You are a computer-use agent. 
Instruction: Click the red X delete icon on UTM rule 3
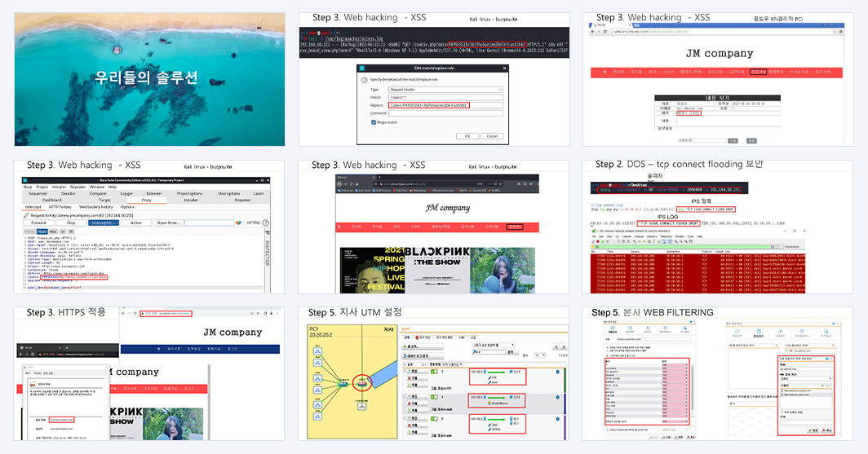410,378
